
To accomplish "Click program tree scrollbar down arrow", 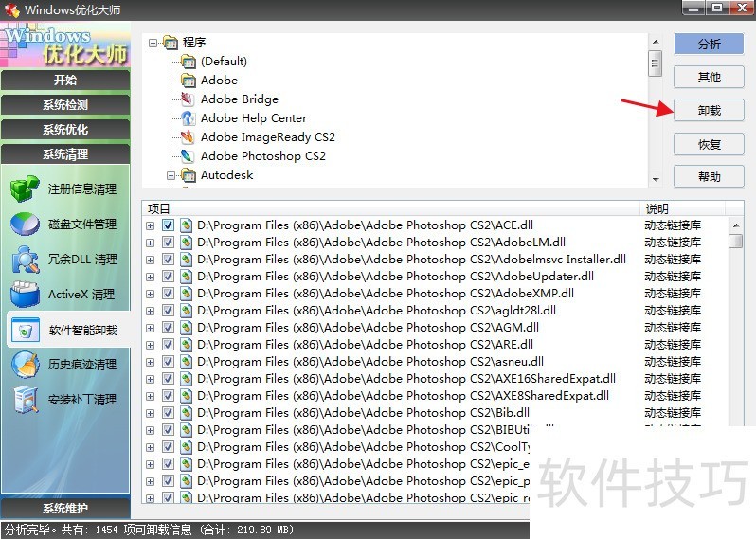I will point(656,179).
